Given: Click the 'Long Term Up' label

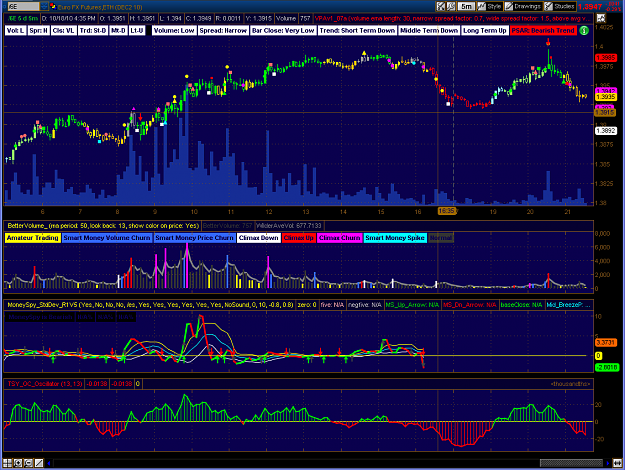Looking at the screenshot, I should (485, 30).
